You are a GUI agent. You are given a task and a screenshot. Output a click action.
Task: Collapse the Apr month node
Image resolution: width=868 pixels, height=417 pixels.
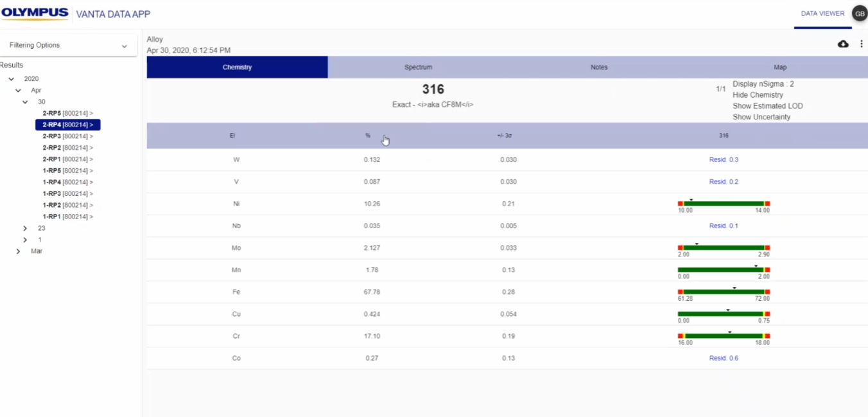[x=19, y=91]
